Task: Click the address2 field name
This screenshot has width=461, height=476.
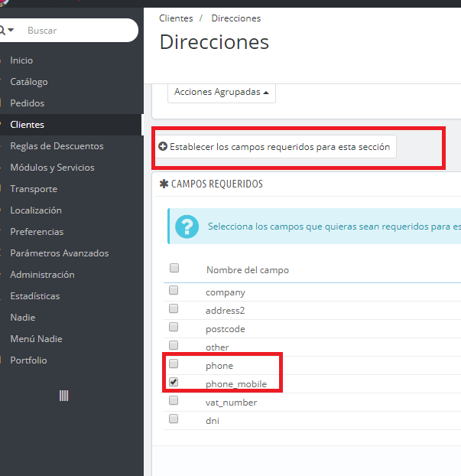Action: coord(225,311)
